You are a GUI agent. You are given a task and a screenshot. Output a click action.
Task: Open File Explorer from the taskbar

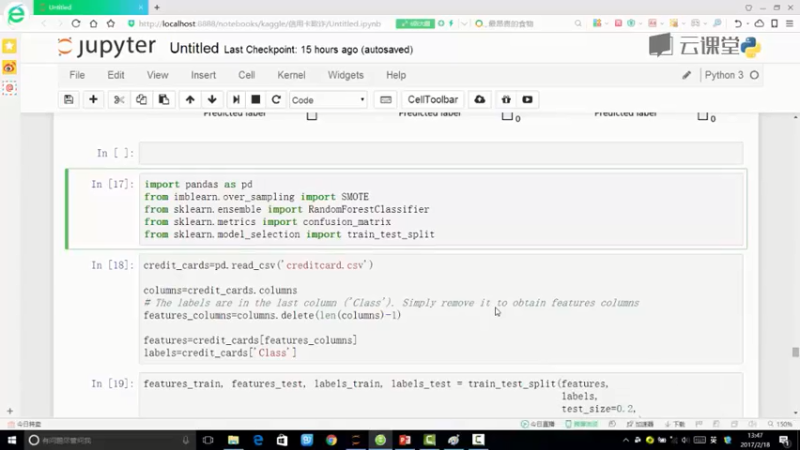coord(233,440)
